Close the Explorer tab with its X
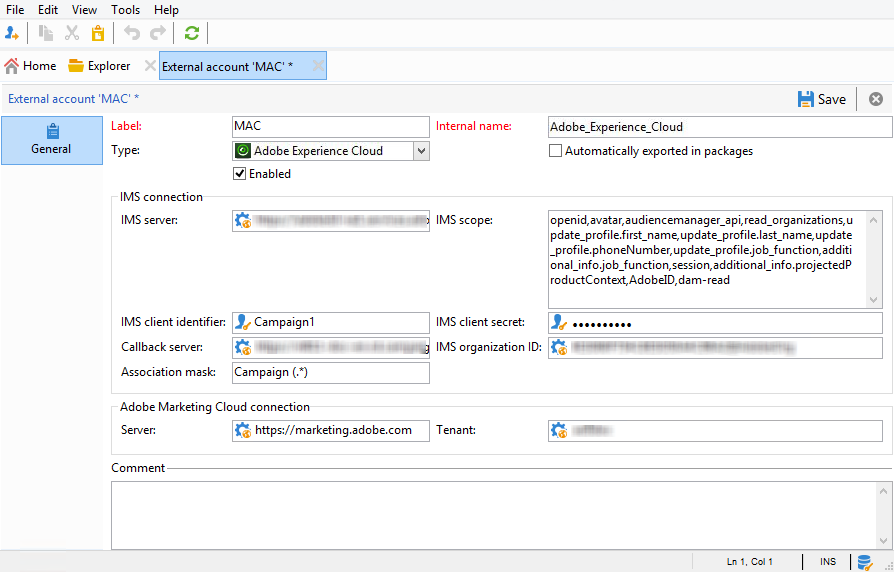The width and height of the screenshot is (894, 572). pyautogui.click(x=150, y=66)
